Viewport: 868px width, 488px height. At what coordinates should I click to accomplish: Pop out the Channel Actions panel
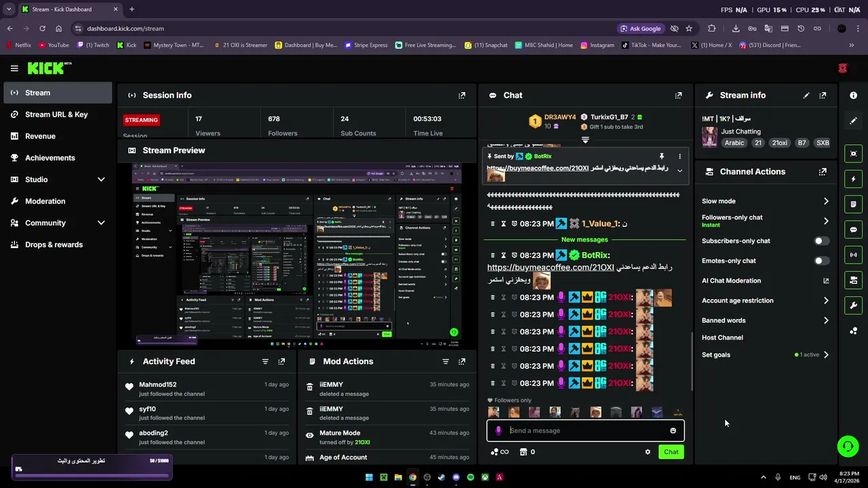pos(823,171)
